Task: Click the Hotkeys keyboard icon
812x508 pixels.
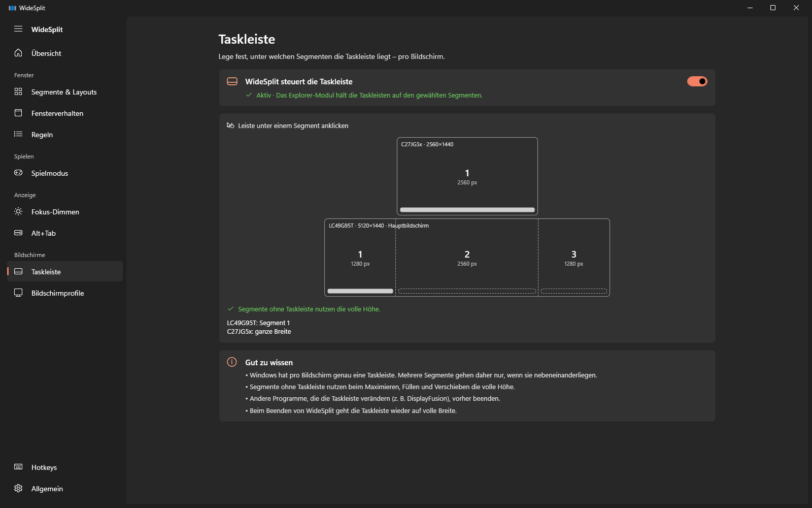Action: pyautogui.click(x=18, y=467)
